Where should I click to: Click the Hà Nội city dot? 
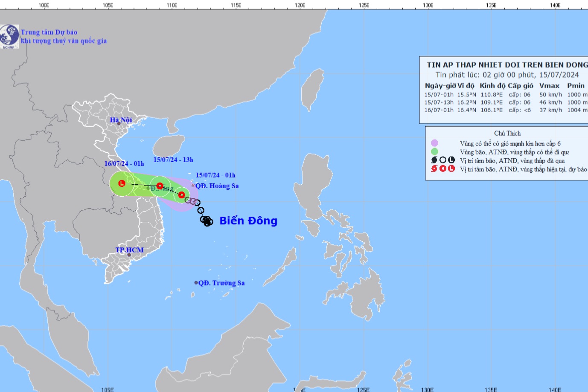click(119, 124)
